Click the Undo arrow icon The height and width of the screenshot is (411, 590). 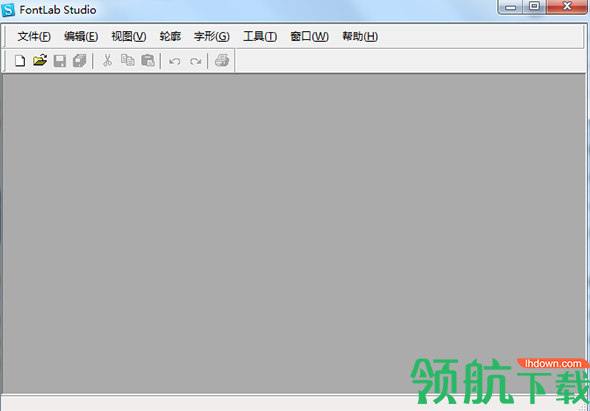point(175,61)
